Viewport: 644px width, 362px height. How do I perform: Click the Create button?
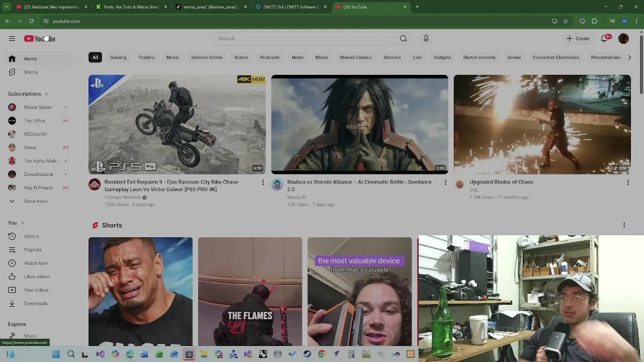(578, 39)
